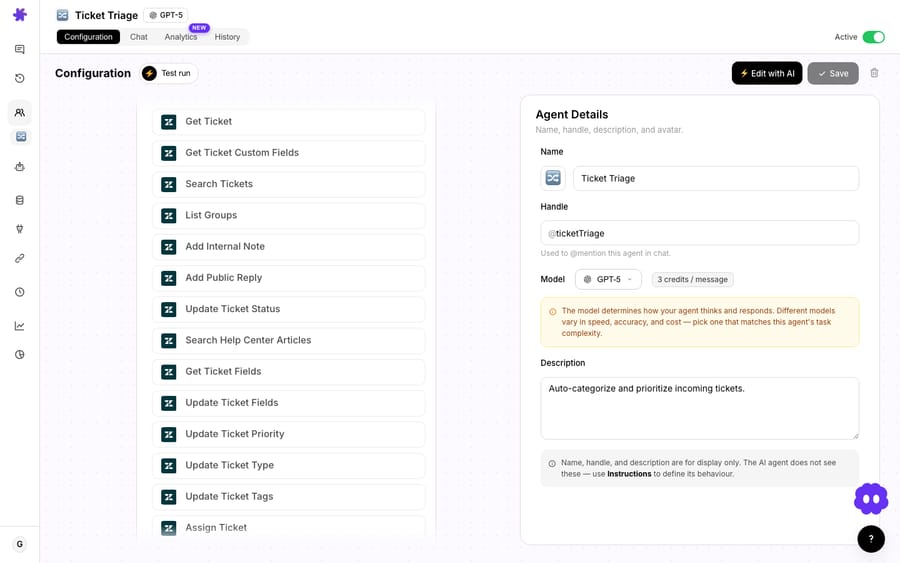Image resolution: width=900 pixels, height=563 pixels.
Task: Click the trash delete agent icon
Action: click(x=874, y=73)
